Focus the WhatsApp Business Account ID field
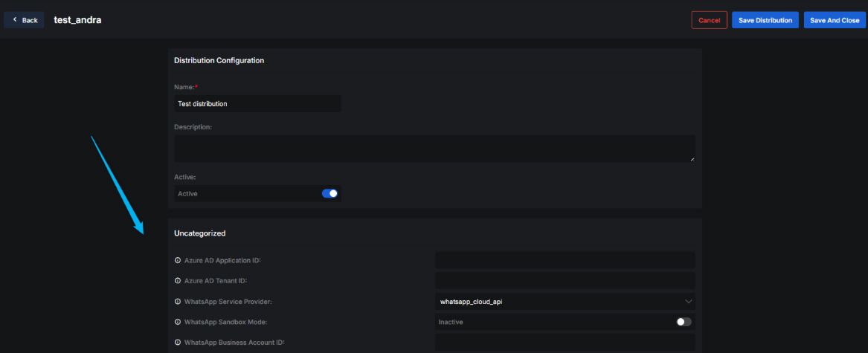 coord(565,343)
